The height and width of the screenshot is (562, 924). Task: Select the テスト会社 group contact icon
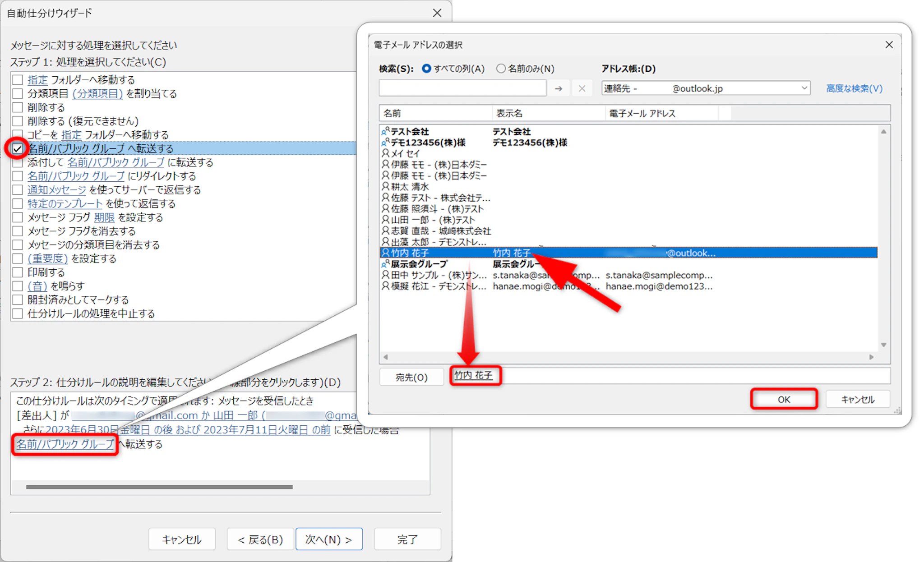[385, 131]
